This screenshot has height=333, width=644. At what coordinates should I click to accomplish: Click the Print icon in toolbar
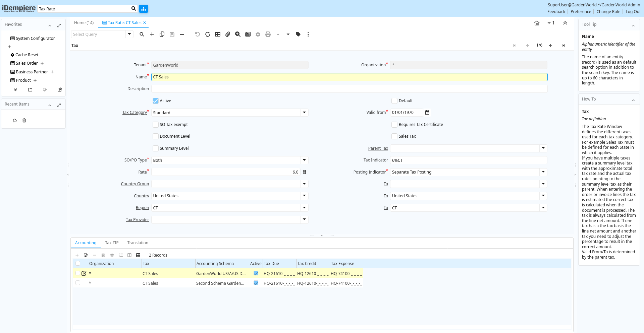268,34
